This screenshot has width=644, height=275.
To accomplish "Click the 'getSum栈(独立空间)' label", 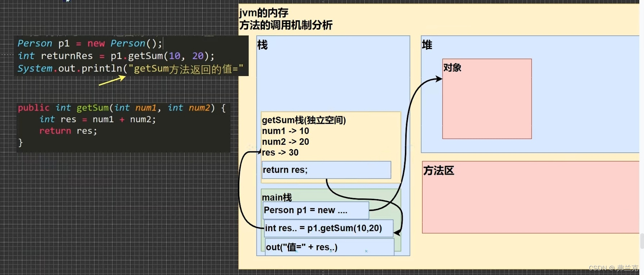I will tap(304, 120).
